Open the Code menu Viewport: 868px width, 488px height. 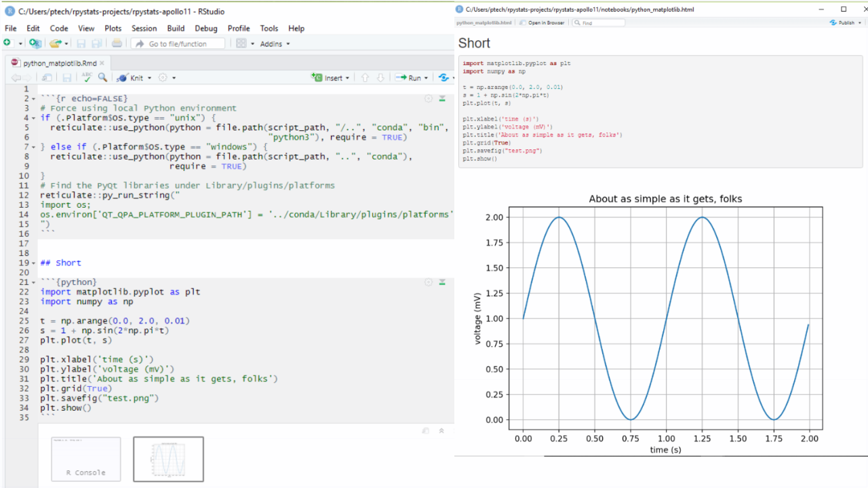59,29
